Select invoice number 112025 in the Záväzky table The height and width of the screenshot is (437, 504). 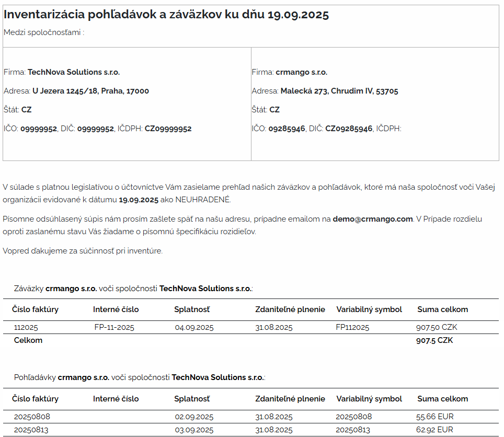pyautogui.click(x=26, y=328)
